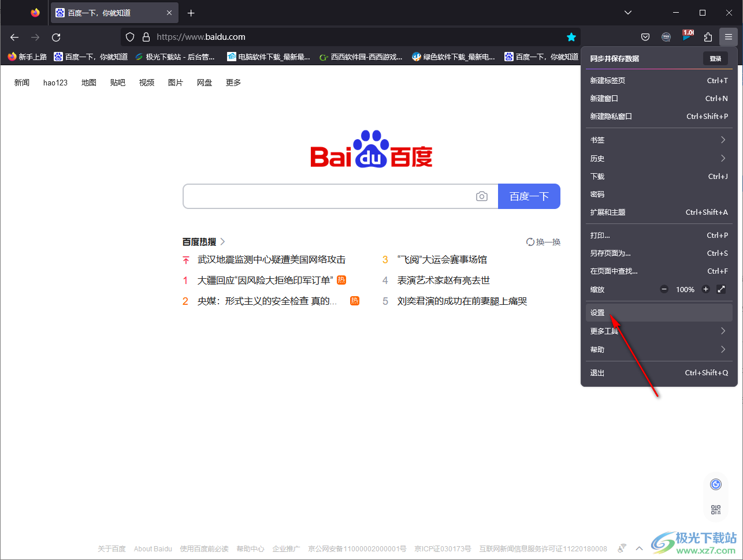Viewport: 743px width, 560px height.
Task: Toggle the blue bookmark star
Action: point(571,37)
